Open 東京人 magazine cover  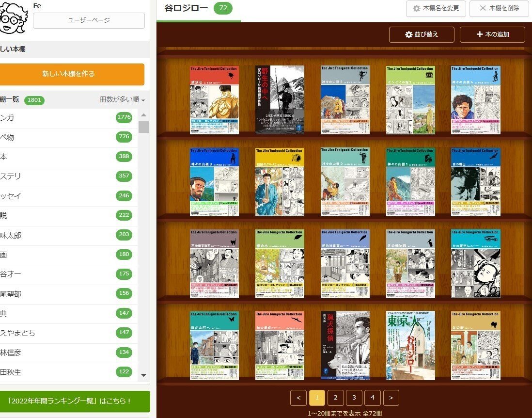(x=410, y=346)
